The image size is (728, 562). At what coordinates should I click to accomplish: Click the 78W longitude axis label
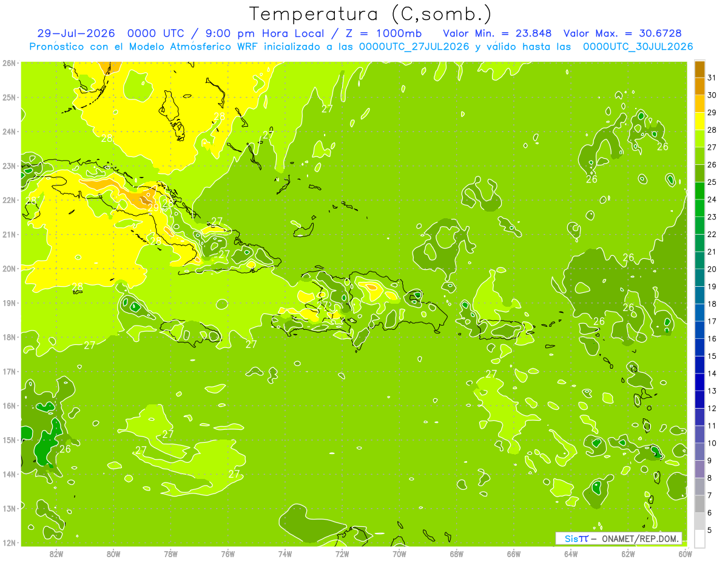(x=171, y=554)
